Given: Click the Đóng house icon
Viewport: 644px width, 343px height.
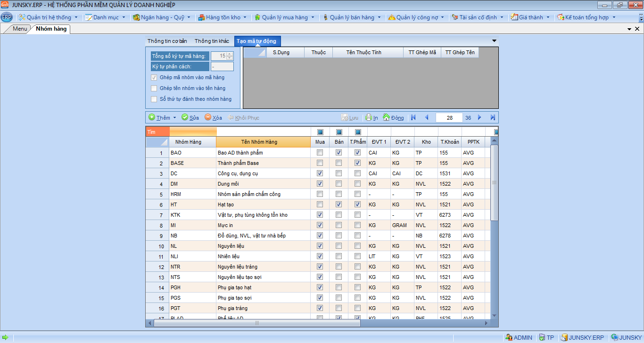Looking at the screenshot, I should pyautogui.click(x=386, y=118).
